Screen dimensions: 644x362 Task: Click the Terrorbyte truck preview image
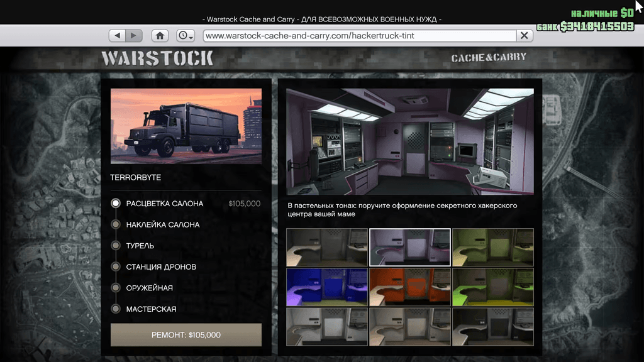tap(186, 126)
